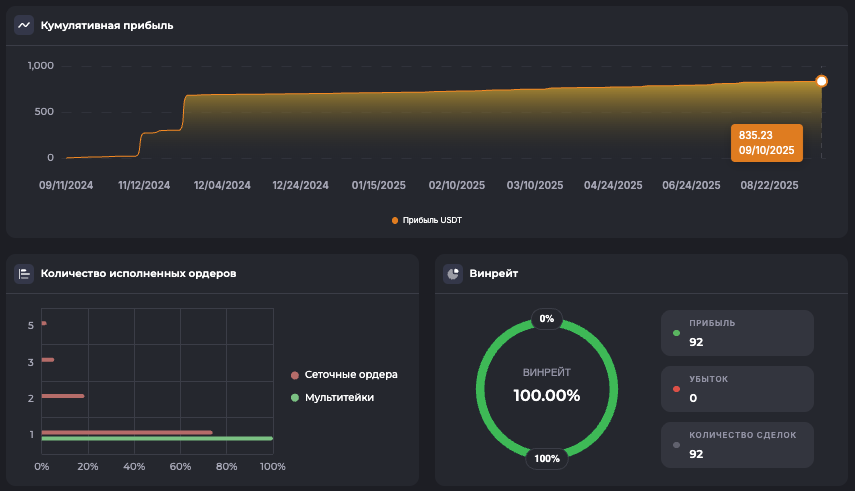This screenshot has height=491, width=855.
Task: Click the cumulative profit line-chart icon
Action: tap(24, 25)
